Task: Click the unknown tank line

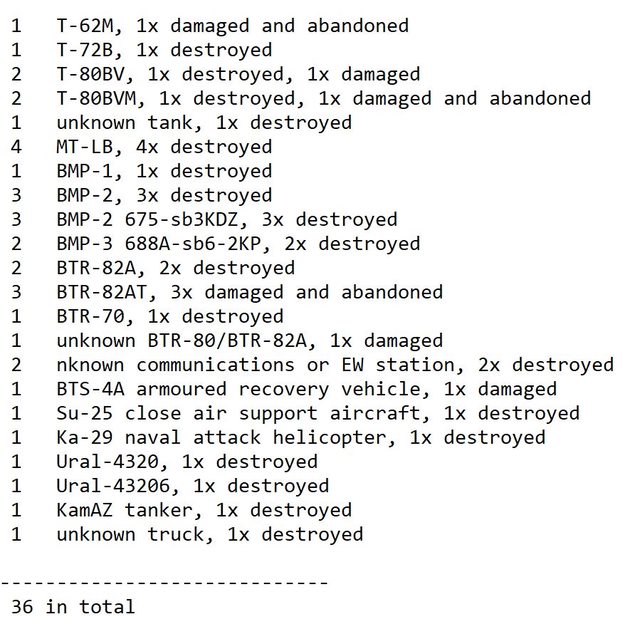Action: [x=204, y=123]
